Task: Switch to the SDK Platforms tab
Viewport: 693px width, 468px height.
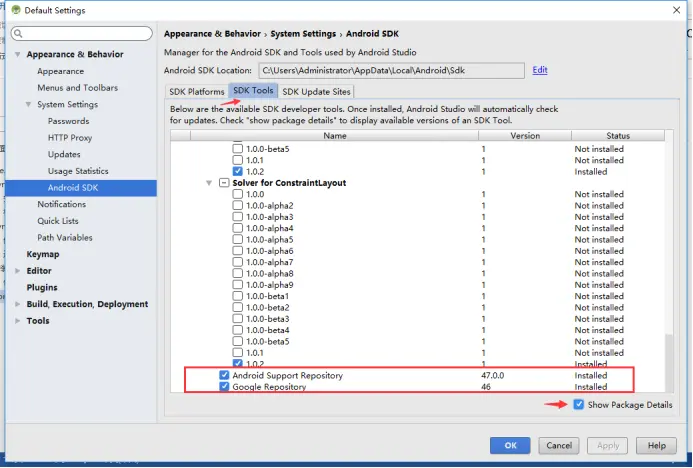Action: click(x=197, y=91)
